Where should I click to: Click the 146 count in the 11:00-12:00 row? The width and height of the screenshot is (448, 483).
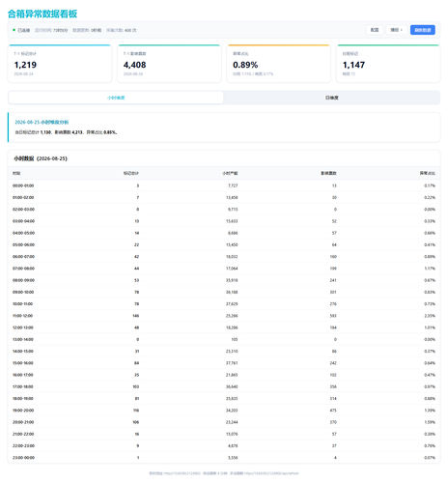pyautogui.click(x=136, y=316)
